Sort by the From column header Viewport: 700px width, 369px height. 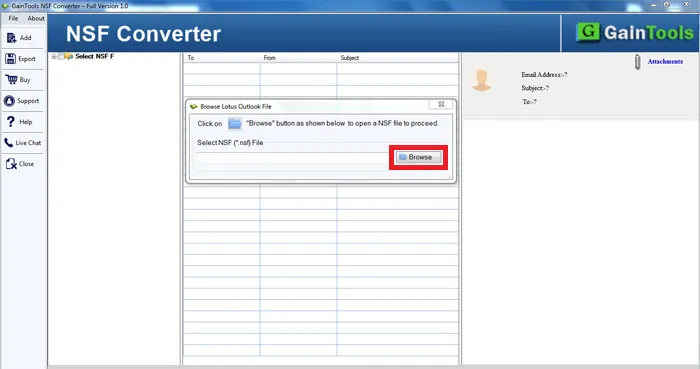[298, 58]
